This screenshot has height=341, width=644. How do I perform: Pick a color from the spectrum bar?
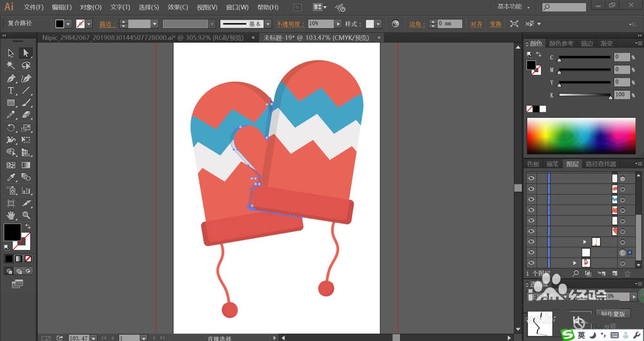pyautogui.click(x=581, y=136)
